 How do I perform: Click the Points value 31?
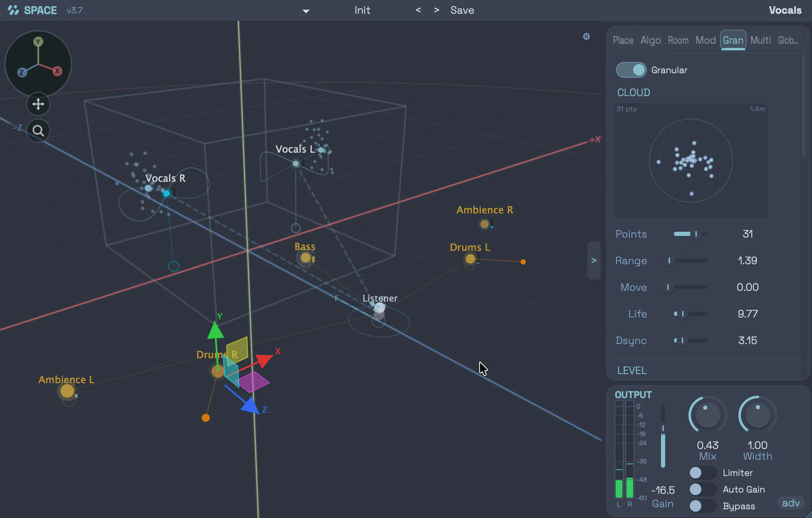pos(748,234)
